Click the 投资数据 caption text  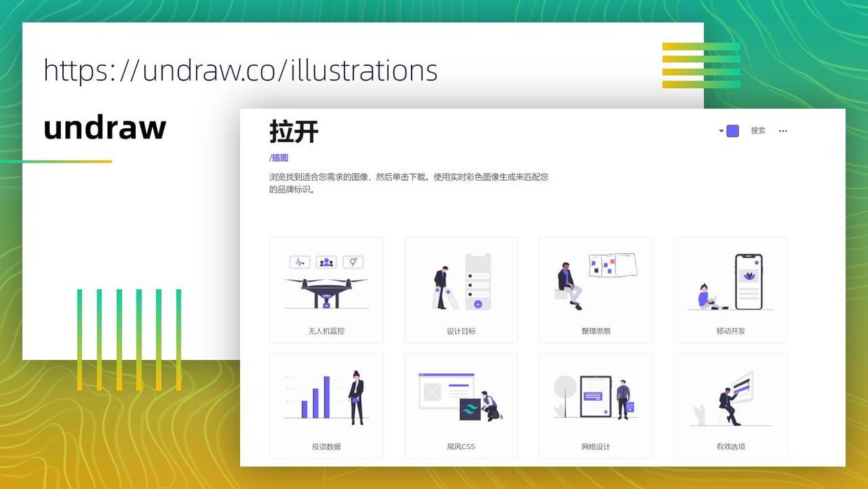click(326, 447)
